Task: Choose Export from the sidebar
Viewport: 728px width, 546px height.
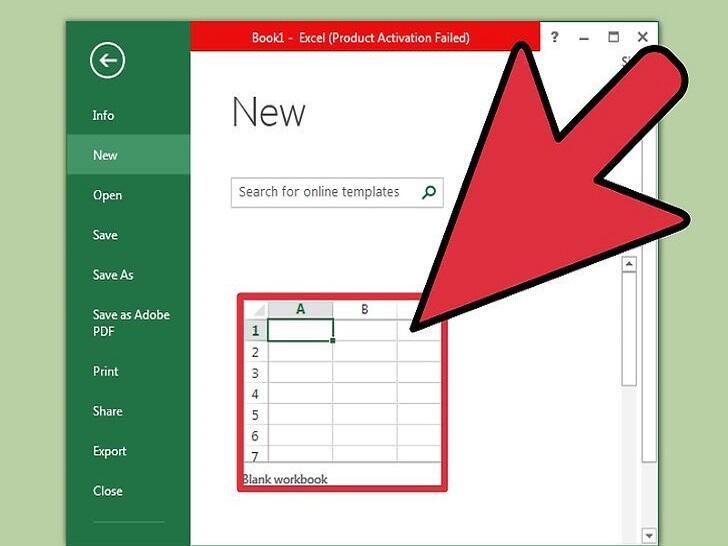Action: coord(109,451)
